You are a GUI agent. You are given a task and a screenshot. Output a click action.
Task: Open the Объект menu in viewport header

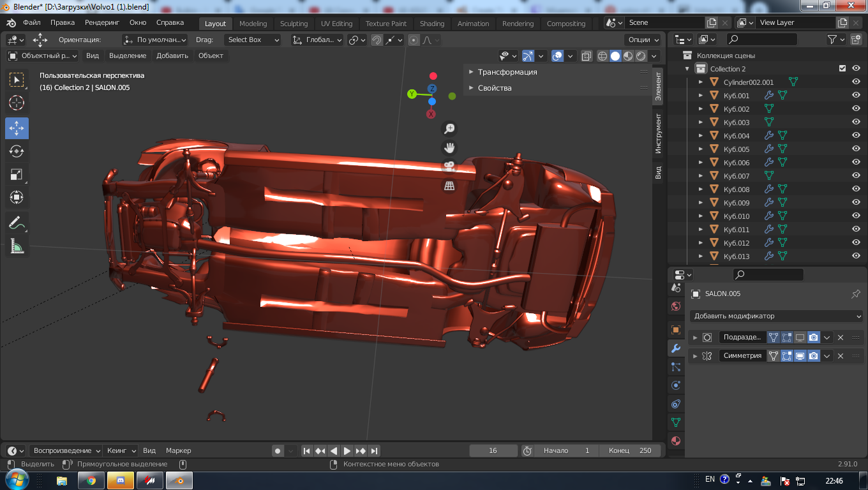(211, 56)
